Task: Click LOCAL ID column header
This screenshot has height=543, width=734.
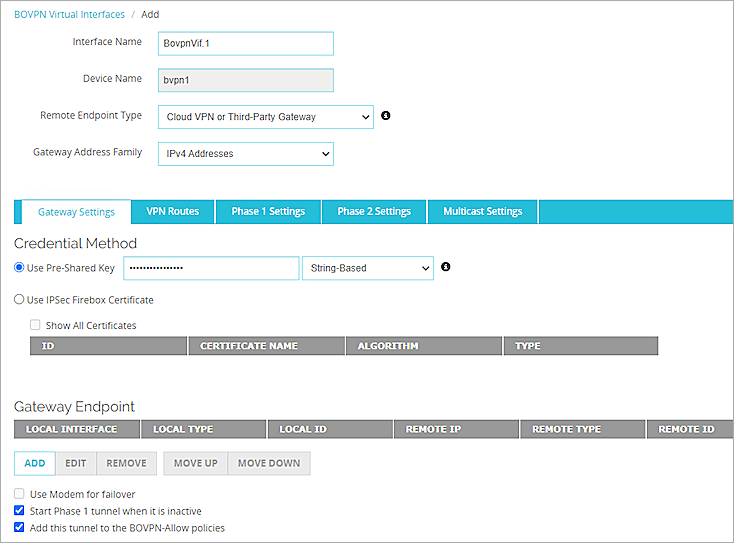Action: (x=330, y=429)
